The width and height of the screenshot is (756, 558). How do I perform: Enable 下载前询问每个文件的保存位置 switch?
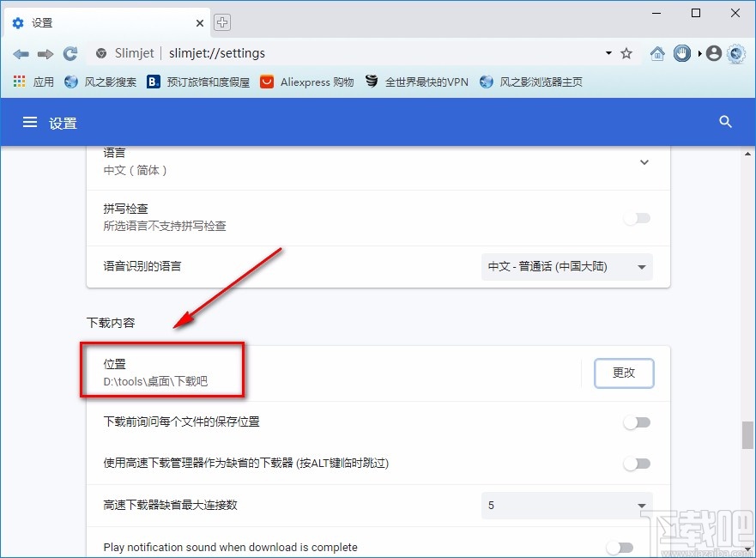coord(637,422)
